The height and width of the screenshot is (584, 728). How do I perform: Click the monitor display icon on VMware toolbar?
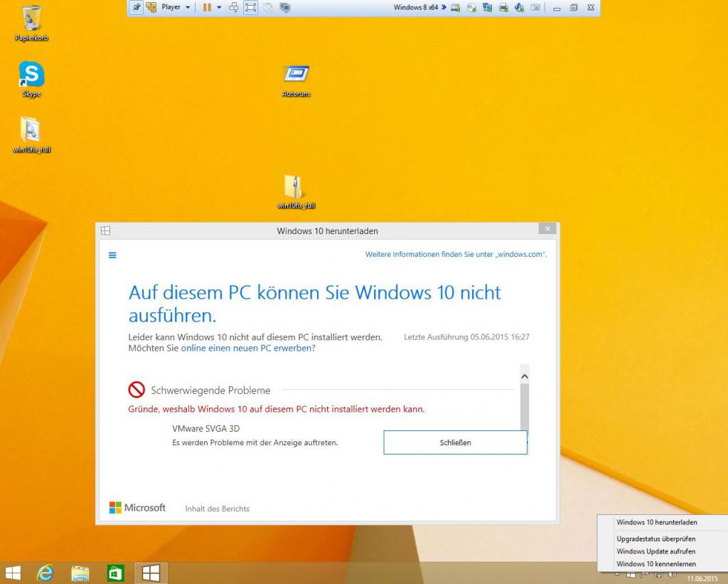point(284,7)
